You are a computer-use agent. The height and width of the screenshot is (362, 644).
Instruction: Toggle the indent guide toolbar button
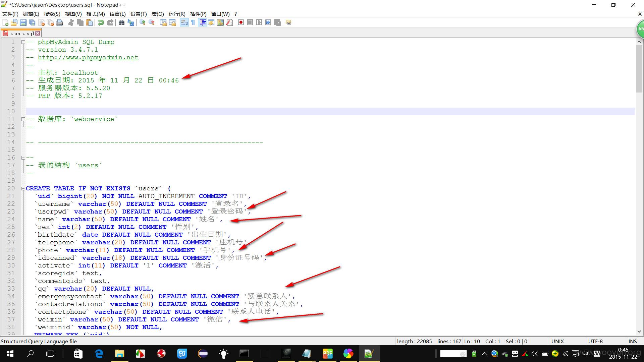pos(202,22)
